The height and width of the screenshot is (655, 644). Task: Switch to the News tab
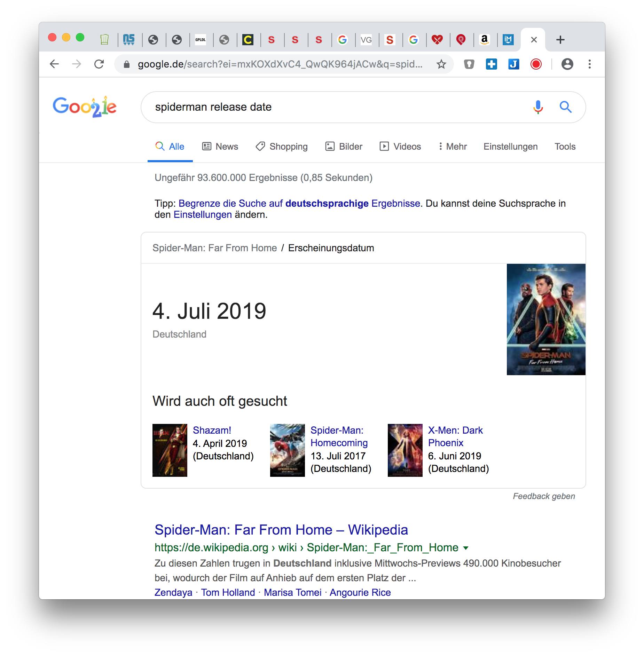click(x=220, y=147)
